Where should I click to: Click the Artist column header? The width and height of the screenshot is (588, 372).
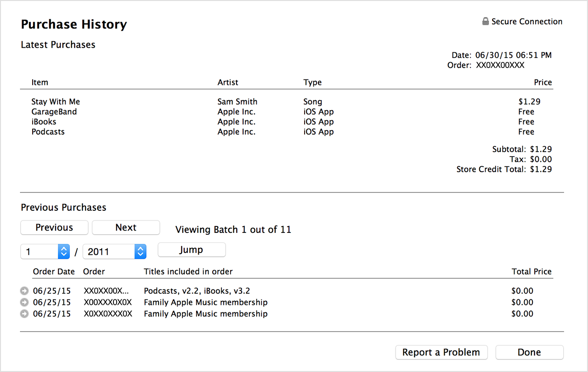[x=228, y=83]
